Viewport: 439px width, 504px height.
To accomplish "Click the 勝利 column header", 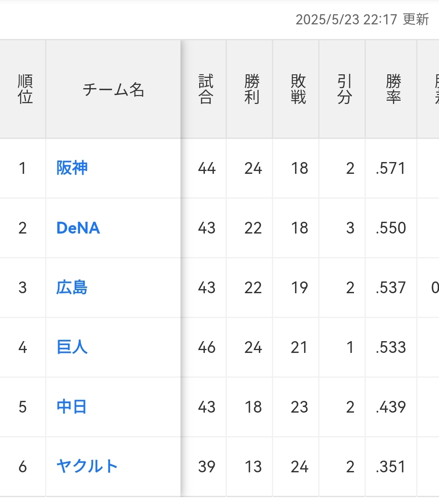I will click(x=252, y=89).
